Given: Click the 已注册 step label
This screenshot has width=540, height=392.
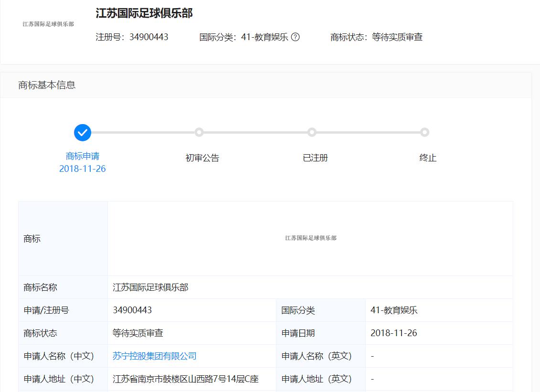Looking at the screenshot, I should pos(315,158).
